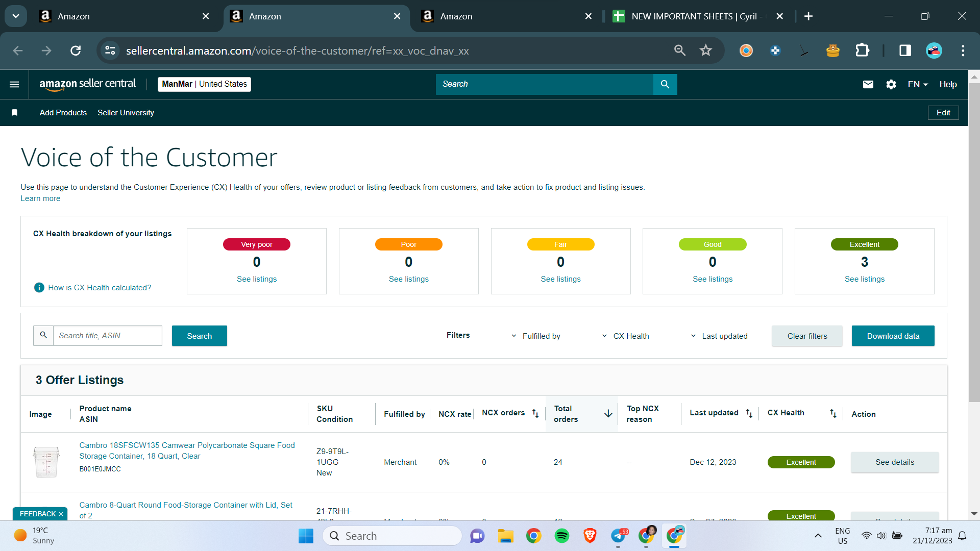Viewport: 980px width, 551px height.
Task: Click the teal Search button
Action: click(x=200, y=336)
